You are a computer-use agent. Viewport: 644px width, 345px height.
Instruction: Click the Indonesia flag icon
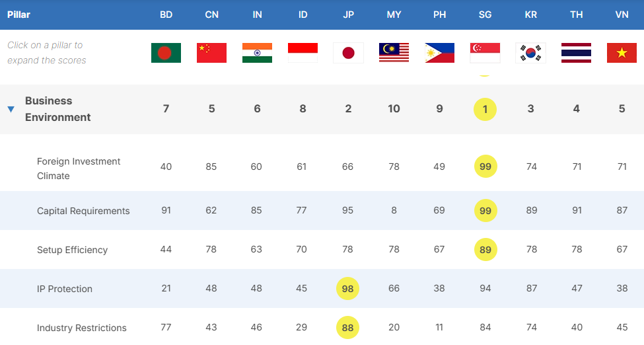pyautogui.click(x=303, y=53)
